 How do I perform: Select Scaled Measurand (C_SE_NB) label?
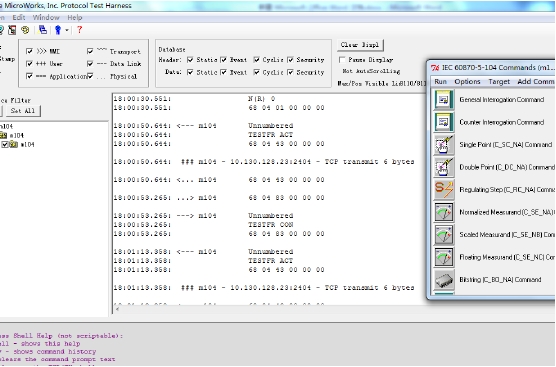pos(507,235)
